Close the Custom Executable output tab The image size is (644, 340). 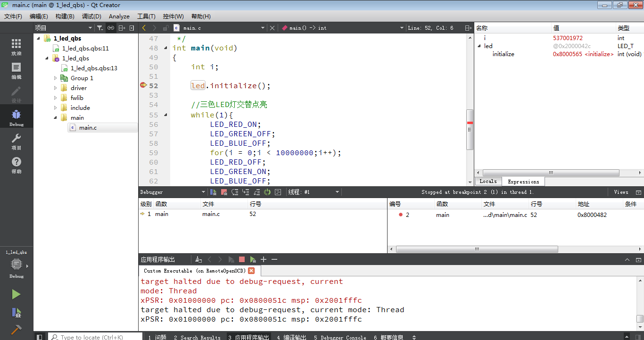click(250, 271)
